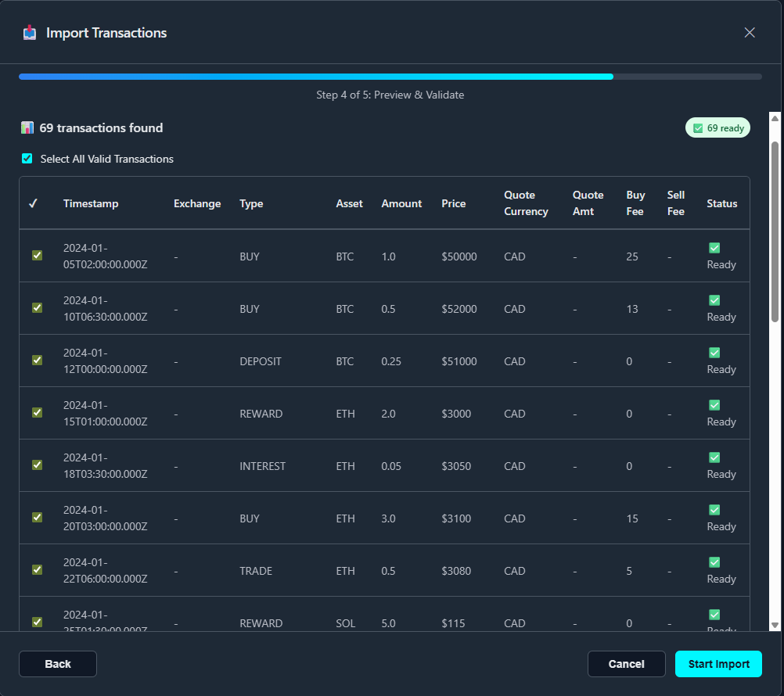Image resolution: width=784 pixels, height=696 pixels.
Task: Click the Ready icon on the ETH TRADE row
Action: click(x=714, y=562)
